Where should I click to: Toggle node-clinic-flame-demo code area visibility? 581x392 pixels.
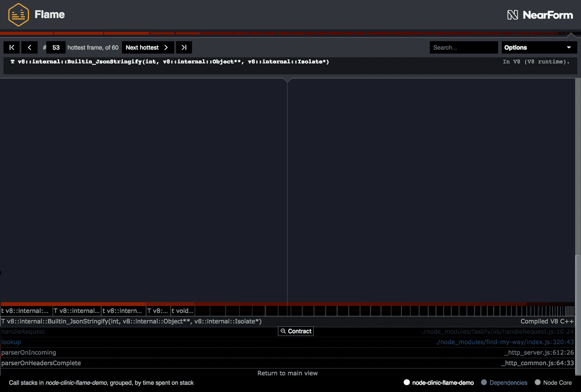coord(439,383)
